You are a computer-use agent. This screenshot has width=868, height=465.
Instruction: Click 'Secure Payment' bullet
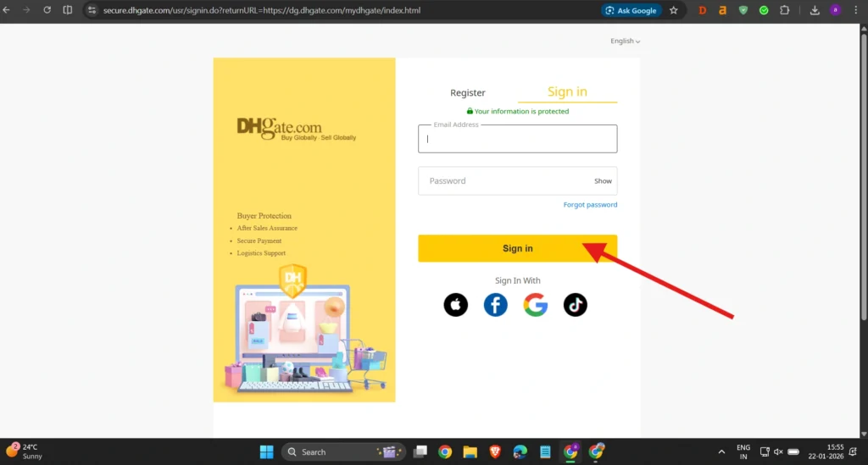(259, 241)
